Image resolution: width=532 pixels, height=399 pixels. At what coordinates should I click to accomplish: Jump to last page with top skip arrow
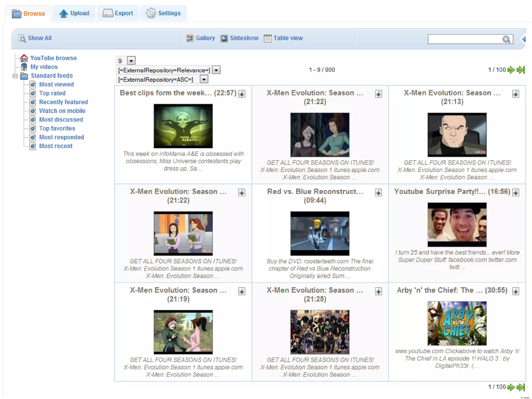click(x=521, y=70)
